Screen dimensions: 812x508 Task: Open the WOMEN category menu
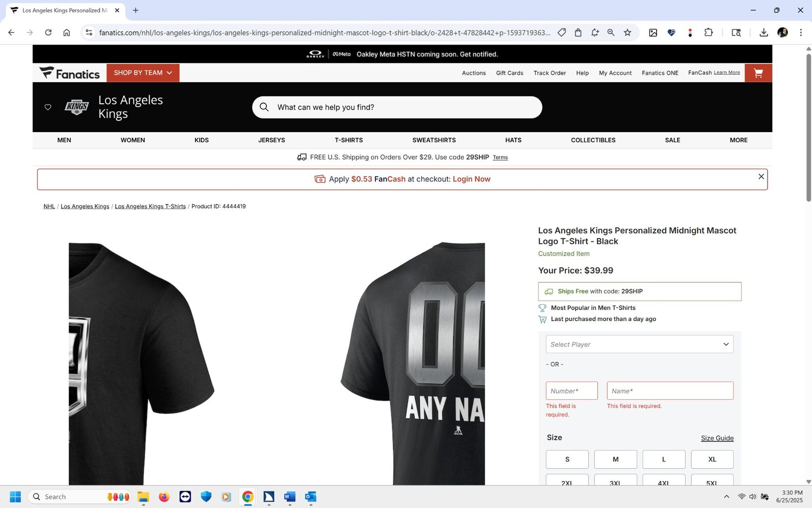coord(133,140)
